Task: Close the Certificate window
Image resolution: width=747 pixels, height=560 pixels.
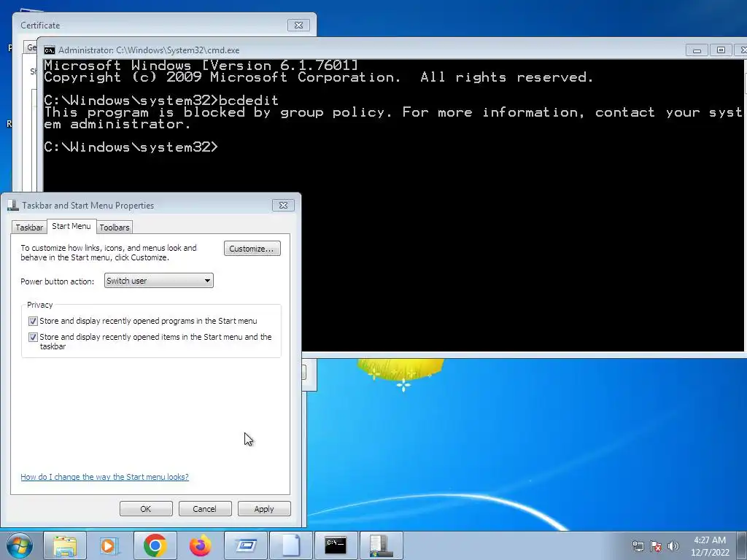Action: (298, 26)
